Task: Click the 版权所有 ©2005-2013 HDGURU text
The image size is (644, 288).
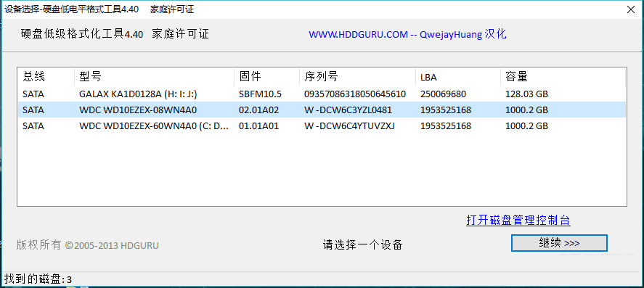Action: click(x=87, y=245)
